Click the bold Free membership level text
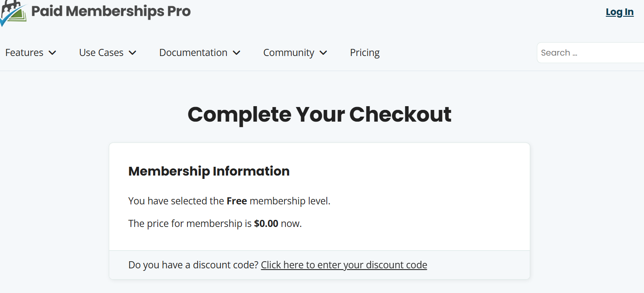The height and width of the screenshot is (293, 644). 237,201
